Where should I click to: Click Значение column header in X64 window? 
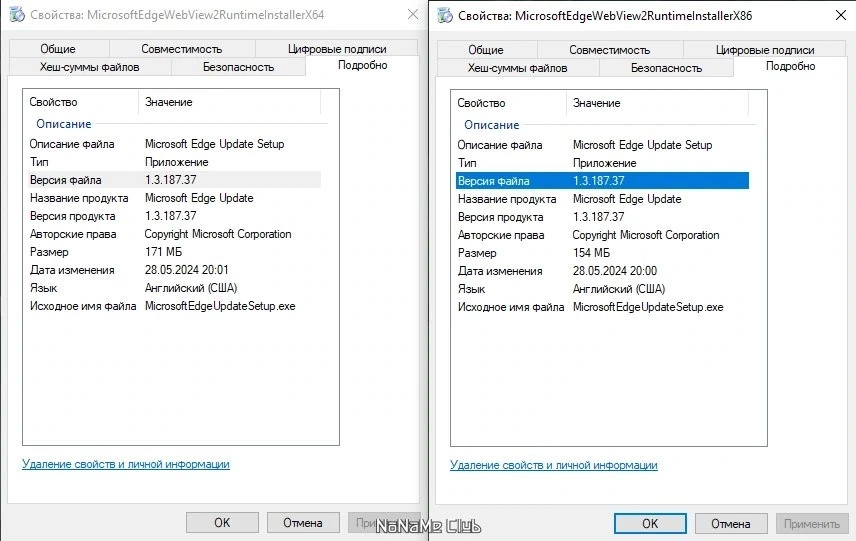(x=229, y=102)
